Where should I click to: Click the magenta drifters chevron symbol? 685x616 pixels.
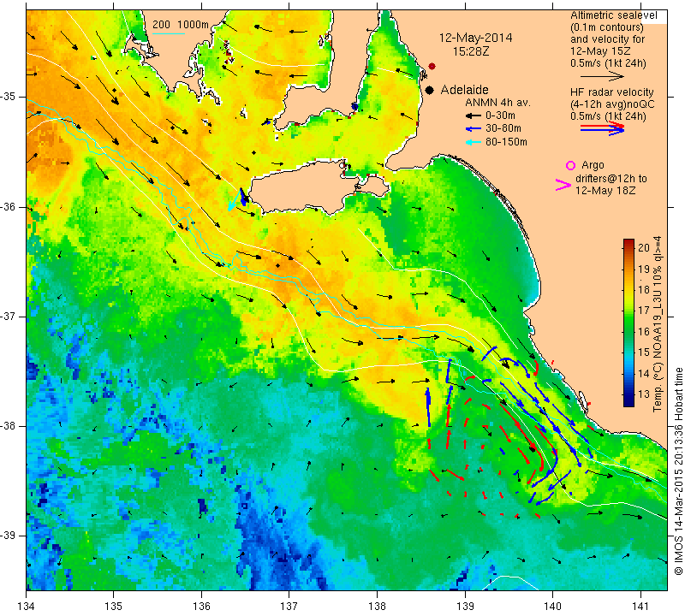tap(563, 185)
